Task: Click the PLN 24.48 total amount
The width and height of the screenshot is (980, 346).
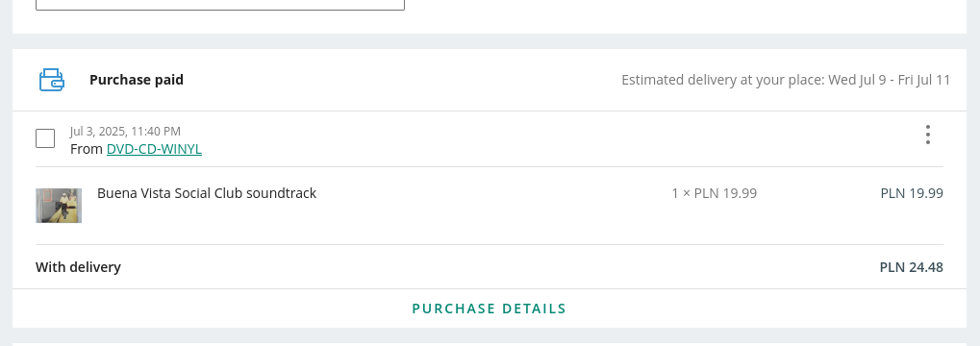Action: (912, 267)
